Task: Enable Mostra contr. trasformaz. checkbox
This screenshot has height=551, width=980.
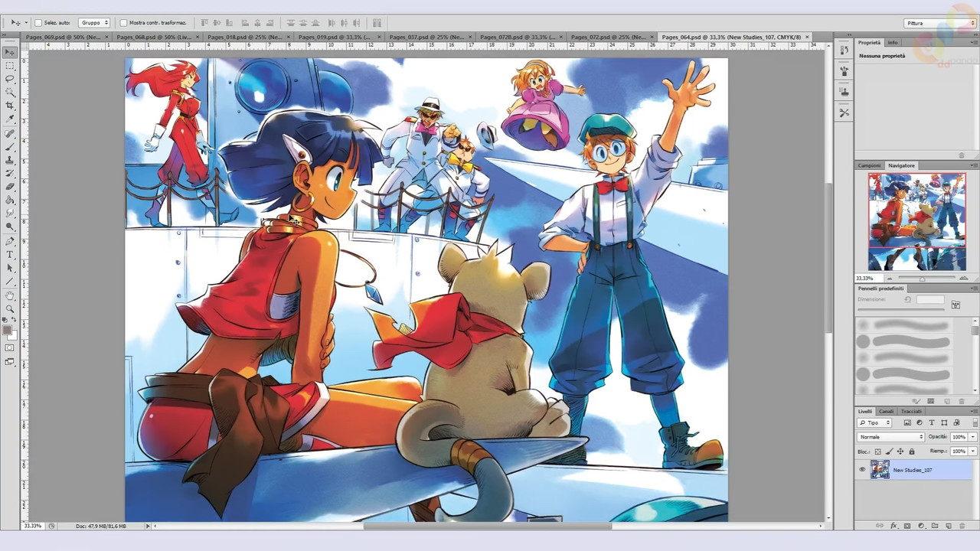Action: 124,23
